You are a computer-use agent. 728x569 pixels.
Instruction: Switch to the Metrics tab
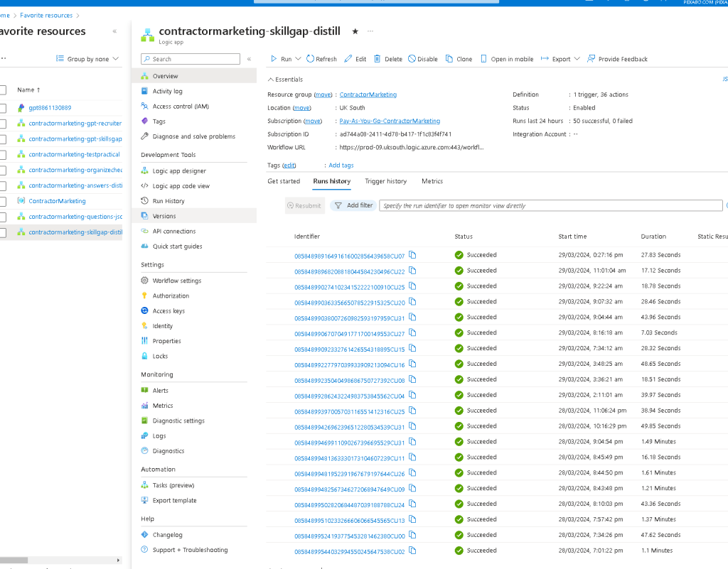coord(432,181)
